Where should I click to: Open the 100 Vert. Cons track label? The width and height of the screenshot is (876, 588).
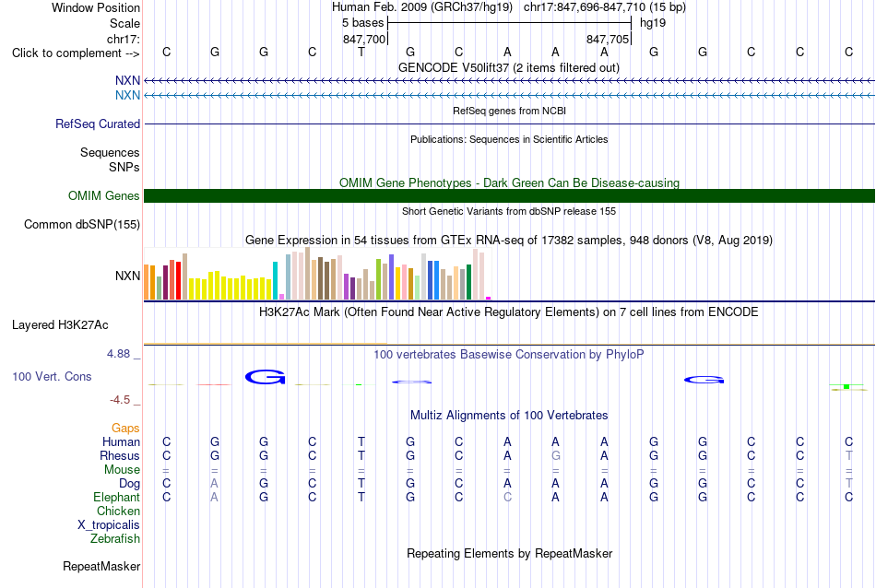(52, 376)
